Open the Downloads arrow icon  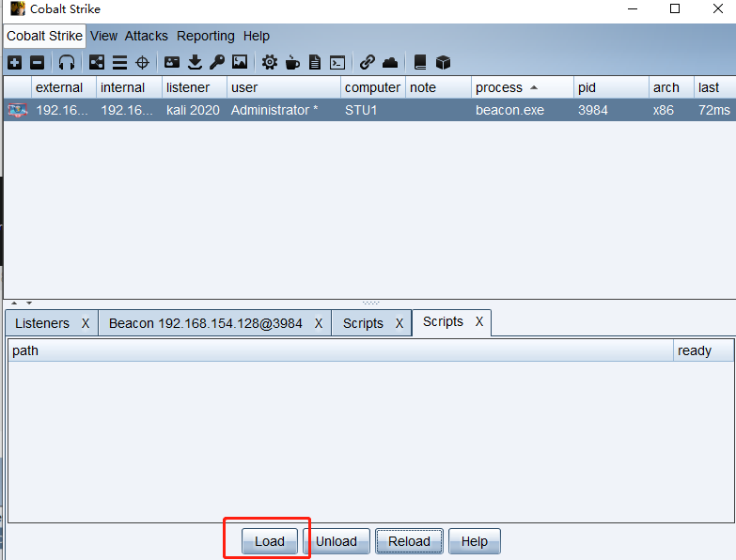pyautogui.click(x=195, y=62)
